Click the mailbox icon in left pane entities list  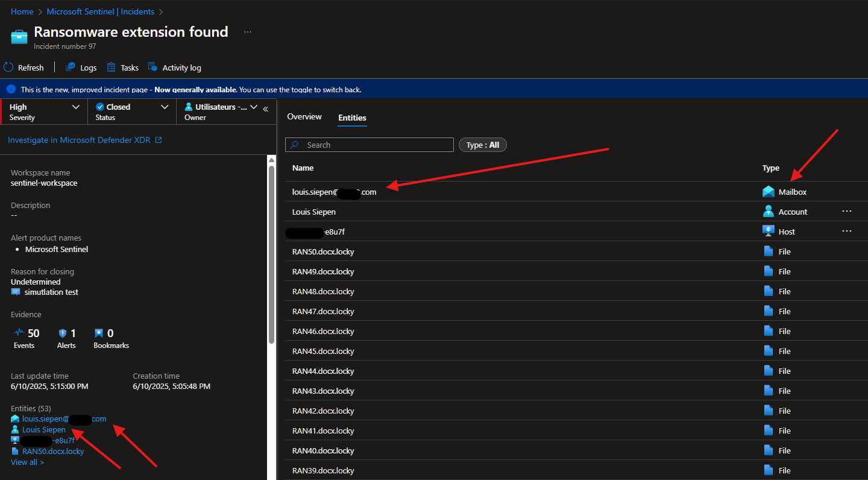point(15,418)
